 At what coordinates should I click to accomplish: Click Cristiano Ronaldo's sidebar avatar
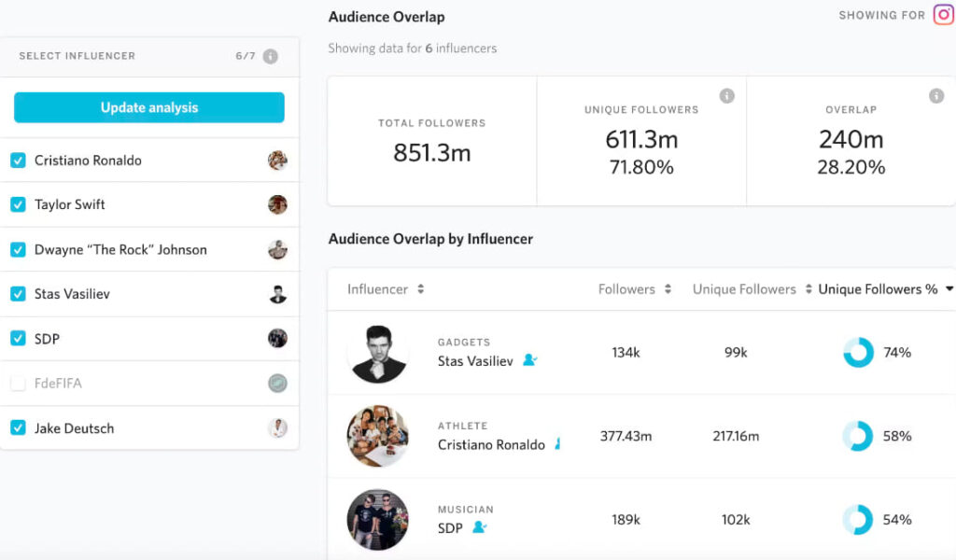pos(277,161)
